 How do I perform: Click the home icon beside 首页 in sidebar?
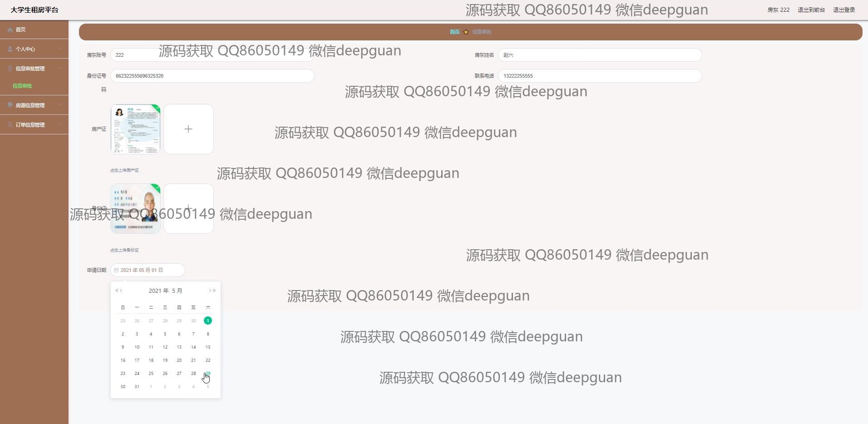click(10, 30)
